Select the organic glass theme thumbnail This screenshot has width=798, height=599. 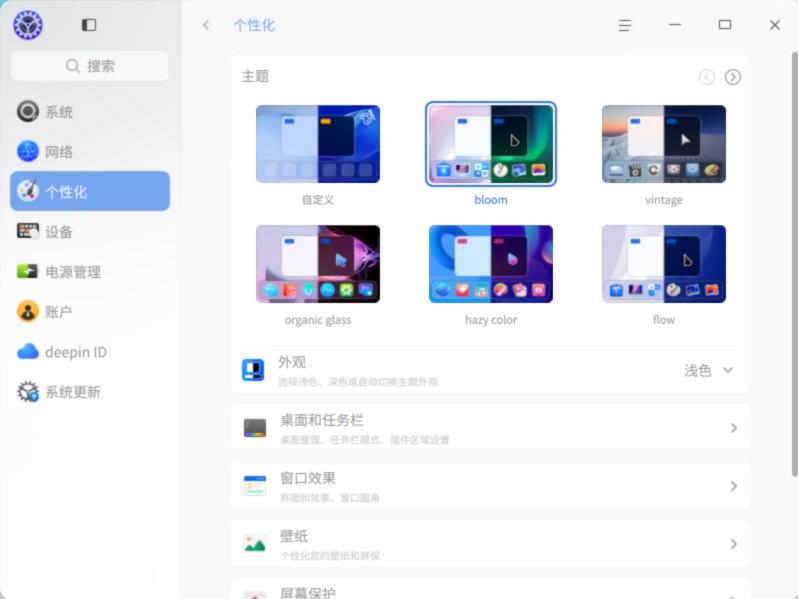[318, 264]
